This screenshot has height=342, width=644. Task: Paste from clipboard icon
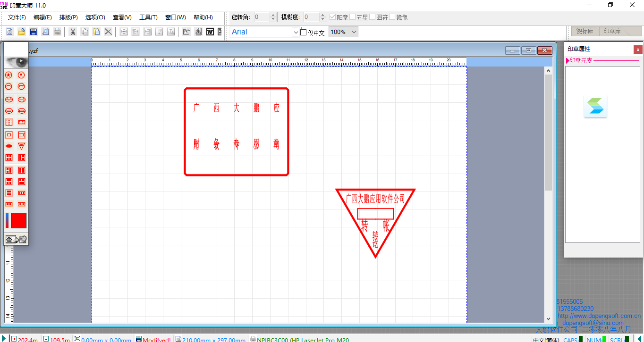click(96, 32)
